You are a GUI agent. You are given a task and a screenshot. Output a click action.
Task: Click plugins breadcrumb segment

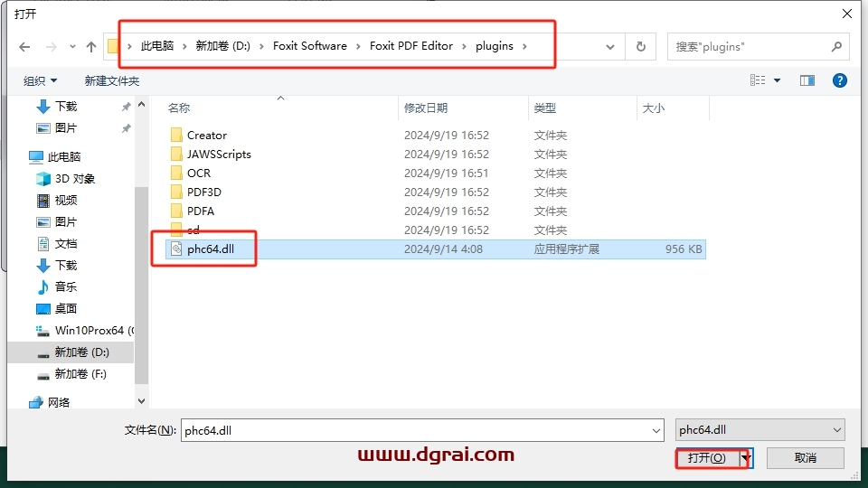(x=495, y=46)
